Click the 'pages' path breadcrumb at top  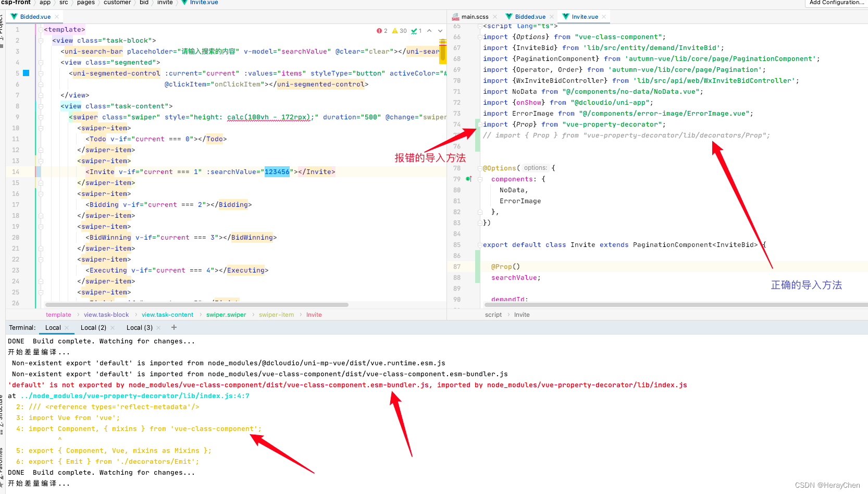point(86,3)
